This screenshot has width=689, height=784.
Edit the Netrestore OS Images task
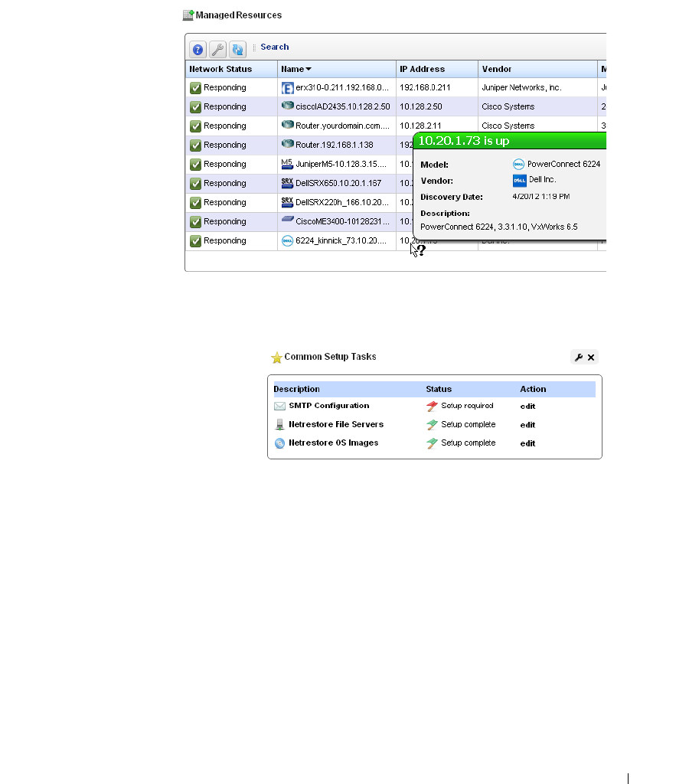[x=527, y=443]
